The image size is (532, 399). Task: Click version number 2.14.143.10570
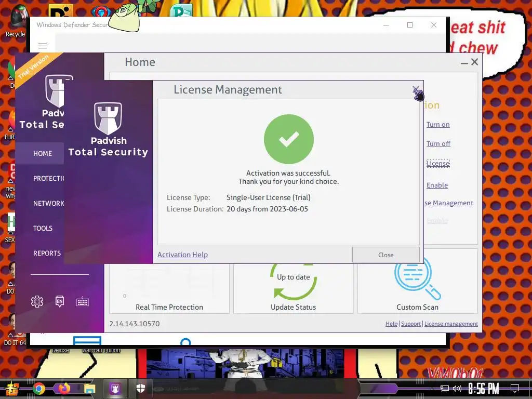pos(135,324)
